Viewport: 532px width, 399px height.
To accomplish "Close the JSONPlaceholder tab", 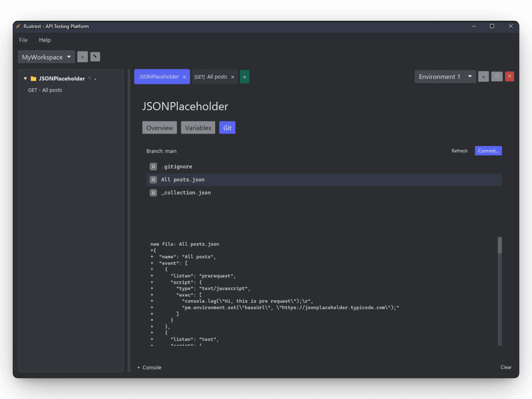I will [184, 77].
